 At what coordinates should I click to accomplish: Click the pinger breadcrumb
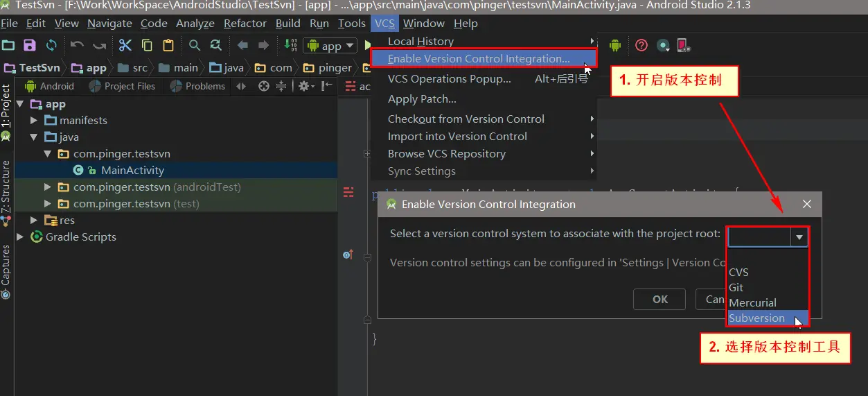point(328,68)
